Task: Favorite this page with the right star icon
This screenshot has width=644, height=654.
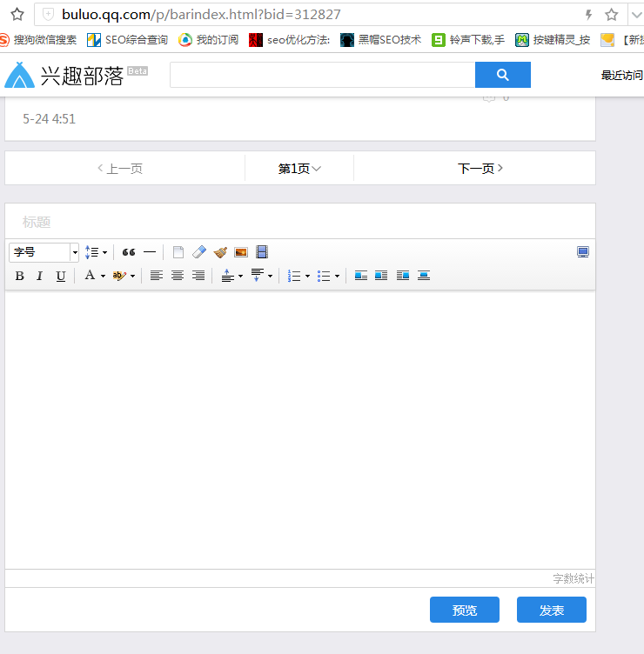Action: (612, 15)
